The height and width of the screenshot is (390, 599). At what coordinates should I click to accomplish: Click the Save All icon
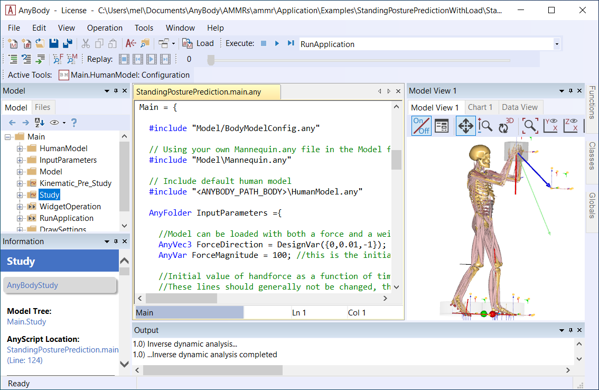(x=68, y=44)
